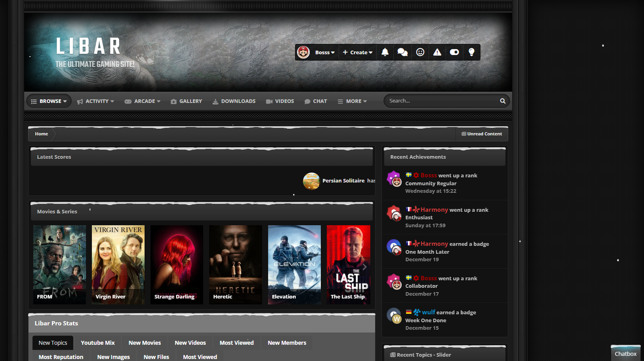
Task: Go to the Gallery section
Action: point(186,101)
